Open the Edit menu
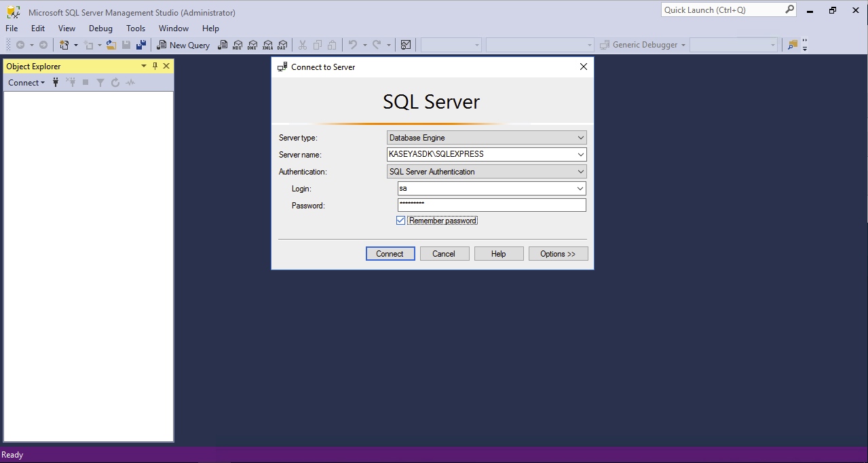Image resolution: width=868 pixels, height=463 pixels. click(38, 29)
